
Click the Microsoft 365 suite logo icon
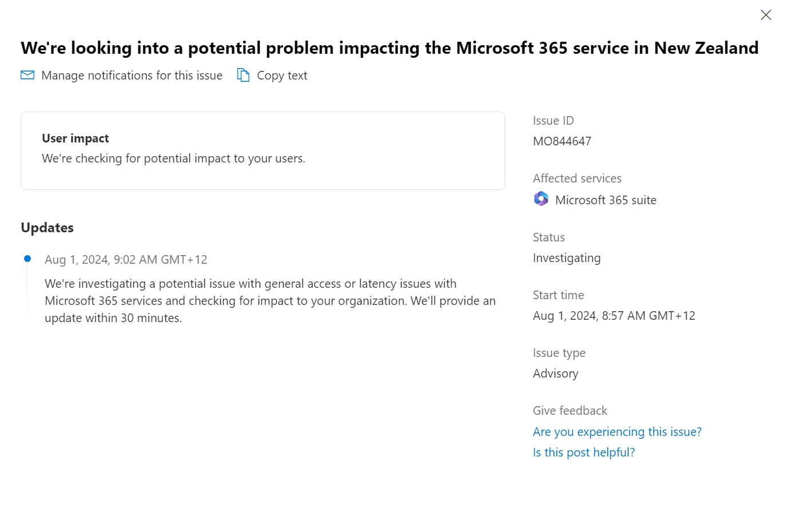coord(541,199)
